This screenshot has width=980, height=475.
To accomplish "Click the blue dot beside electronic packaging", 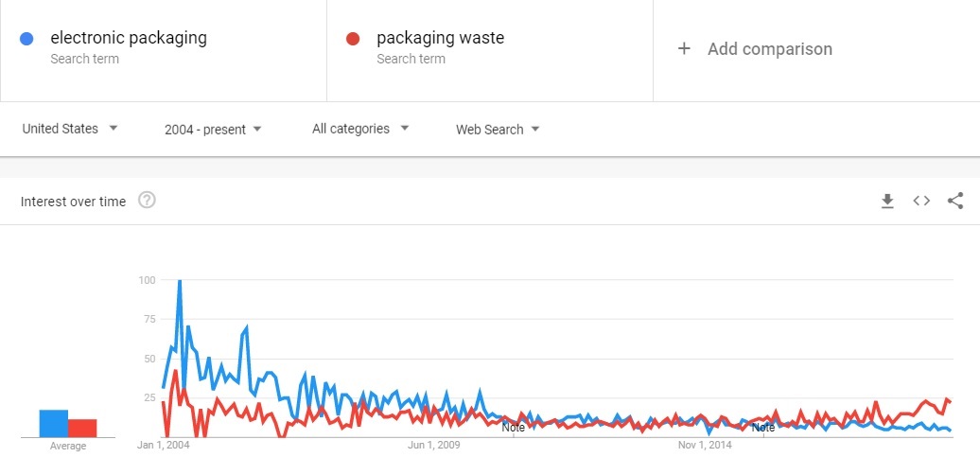I will [26, 39].
